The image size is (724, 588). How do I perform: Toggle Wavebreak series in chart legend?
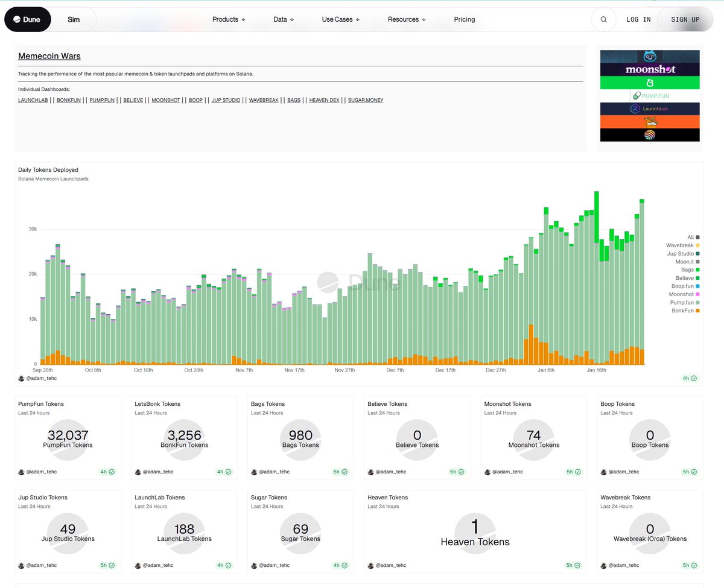point(683,245)
